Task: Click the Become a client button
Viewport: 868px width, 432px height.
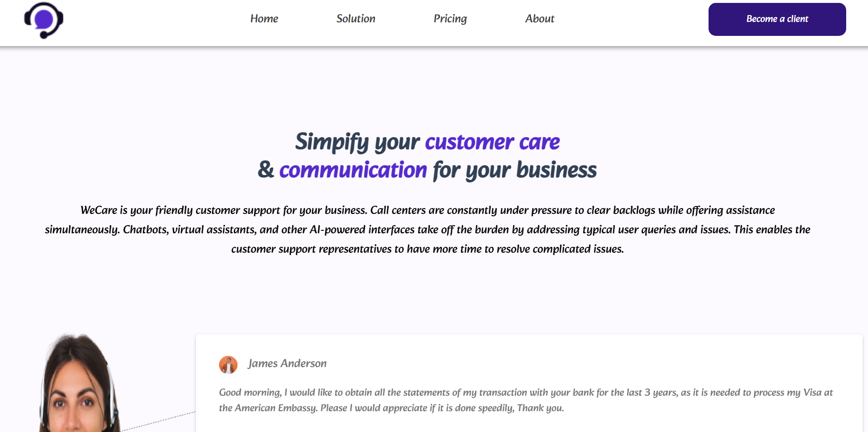Action: pyautogui.click(x=777, y=19)
